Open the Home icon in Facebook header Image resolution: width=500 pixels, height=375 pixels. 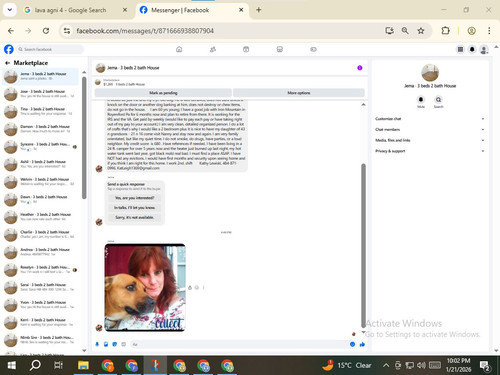pos(179,49)
